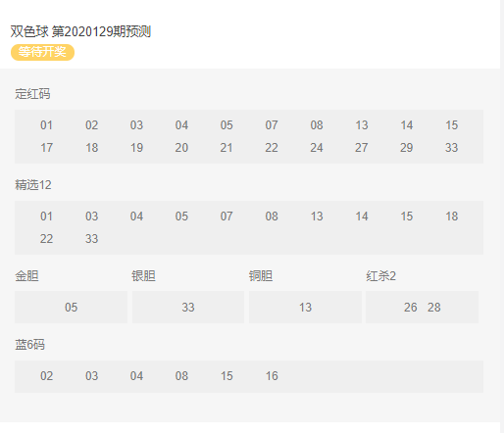Click number 03 in 定红码 section
This screenshot has height=433, width=504.
[x=136, y=125]
